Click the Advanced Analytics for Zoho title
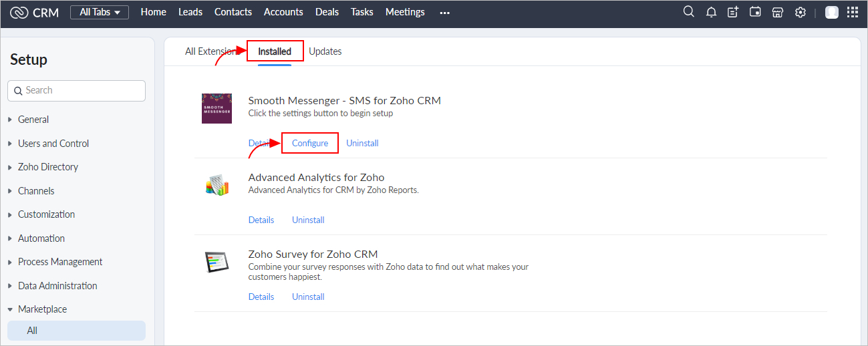The image size is (868, 346). (x=316, y=177)
